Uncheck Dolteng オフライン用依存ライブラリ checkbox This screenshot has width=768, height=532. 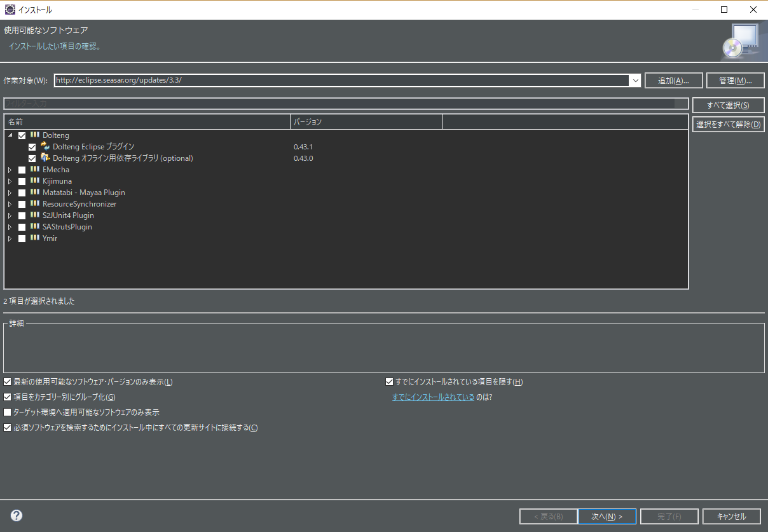click(x=32, y=158)
